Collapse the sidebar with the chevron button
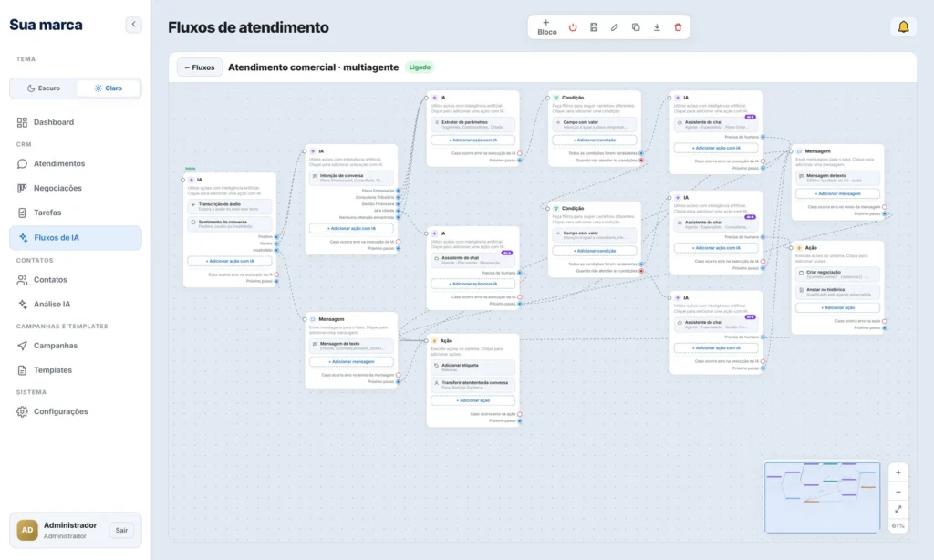Screen dimensions: 934x560 click(133, 25)
